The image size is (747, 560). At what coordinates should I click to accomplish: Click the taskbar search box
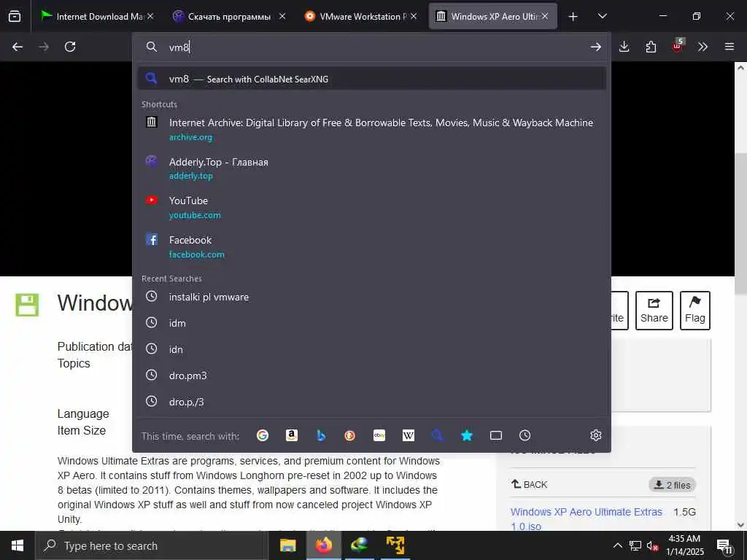pos(152,545)
